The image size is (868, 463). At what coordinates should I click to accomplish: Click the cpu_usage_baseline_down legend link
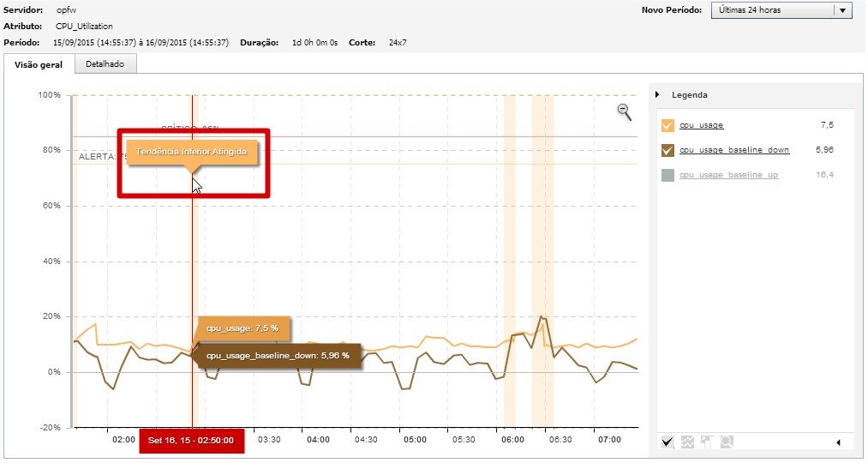click(733, 150)
